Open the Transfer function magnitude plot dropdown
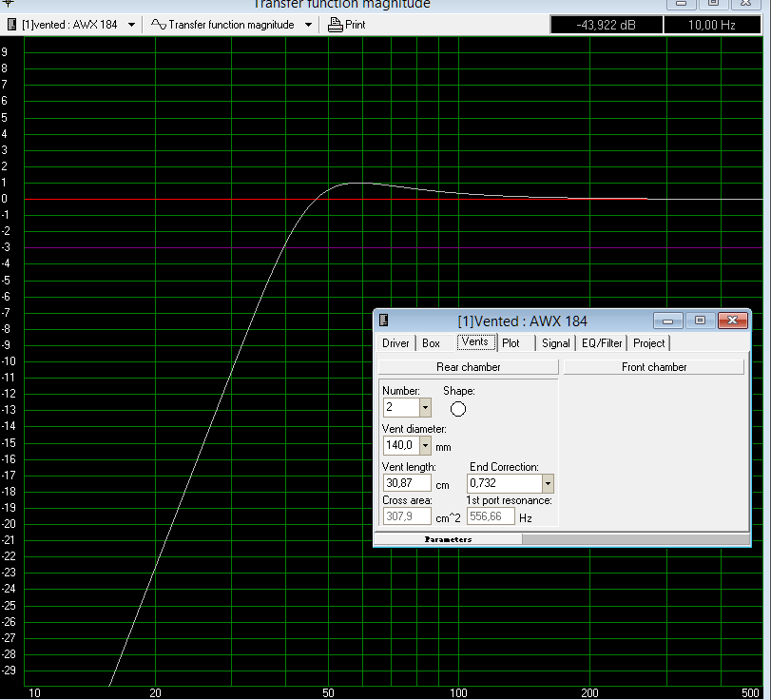The height and width of the screenshot is (700, 771). point(308,25)
